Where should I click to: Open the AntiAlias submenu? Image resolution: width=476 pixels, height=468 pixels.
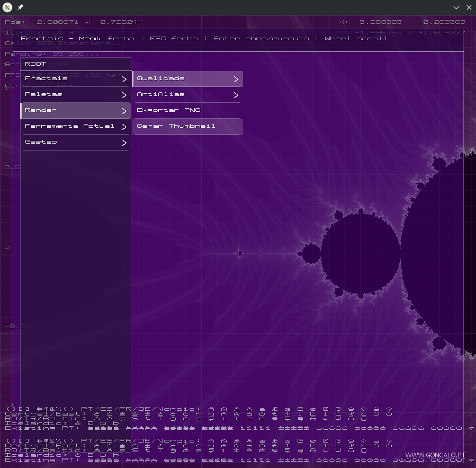[187, 94]
